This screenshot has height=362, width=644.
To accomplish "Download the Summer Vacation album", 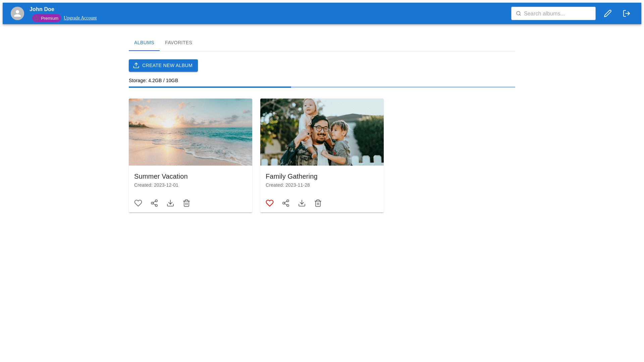I will [x=170, y=203].
